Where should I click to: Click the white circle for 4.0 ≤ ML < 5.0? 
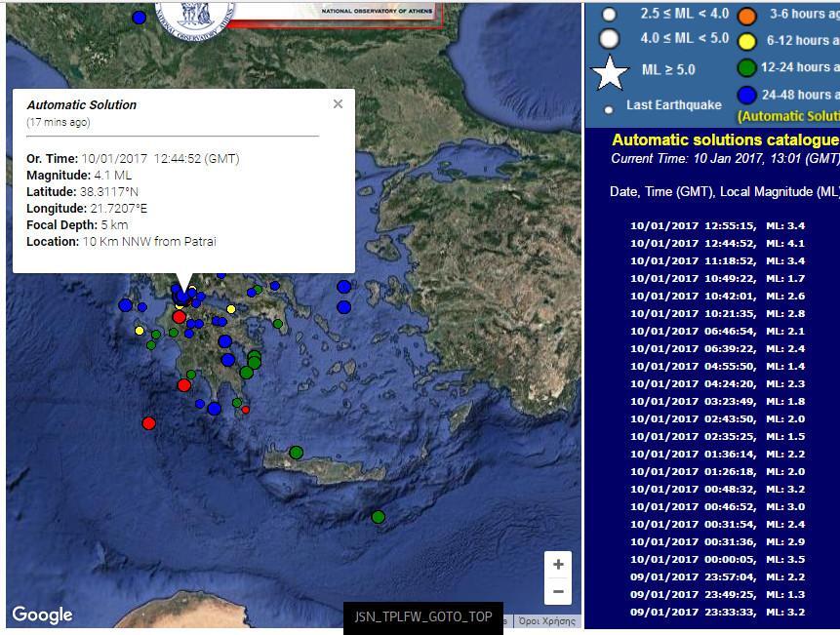point(610,39)
